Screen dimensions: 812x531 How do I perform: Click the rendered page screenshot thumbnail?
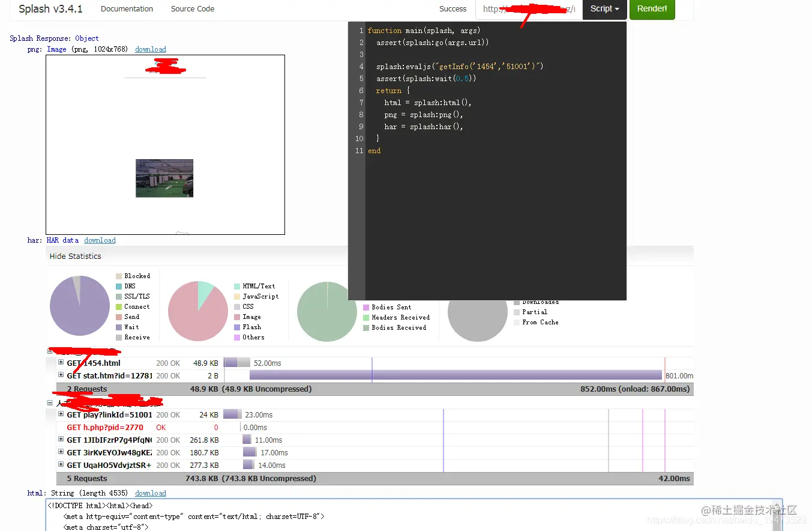[x=165, y=144]
